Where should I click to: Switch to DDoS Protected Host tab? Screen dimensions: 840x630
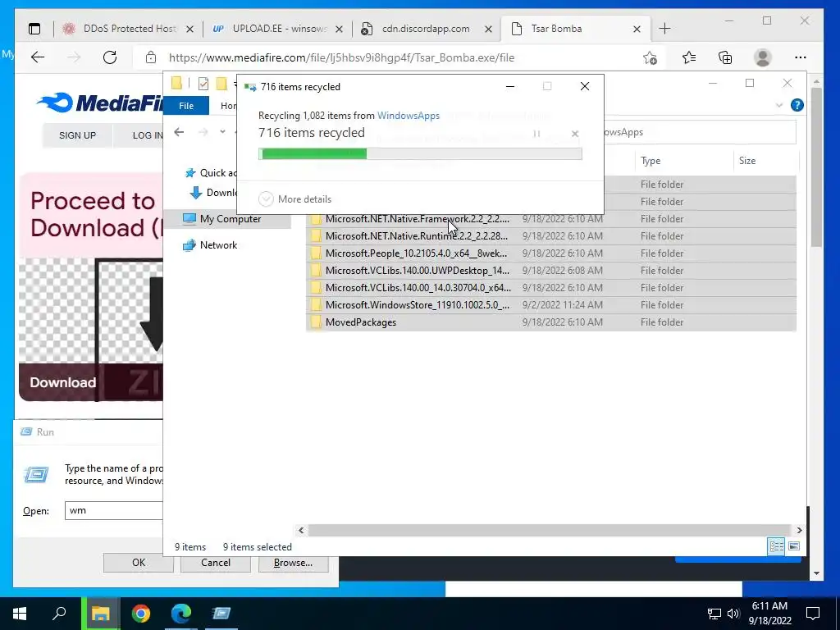[x=128, y=29]
